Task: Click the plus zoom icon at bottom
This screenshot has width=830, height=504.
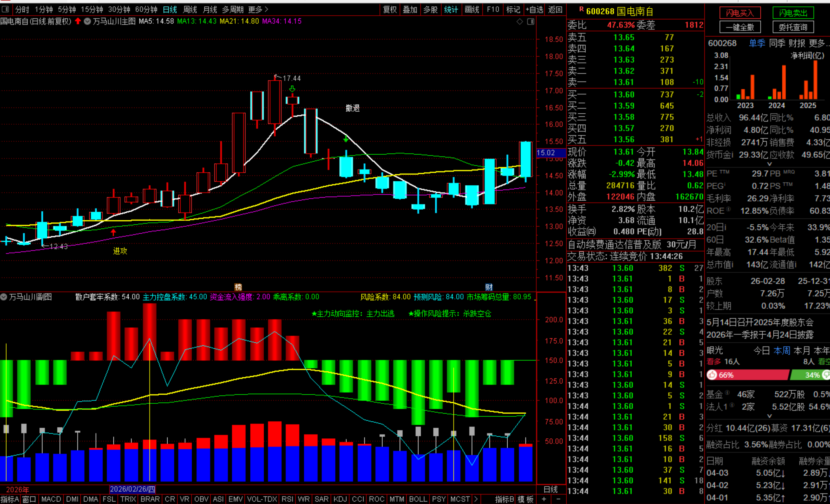Action: 544,499
